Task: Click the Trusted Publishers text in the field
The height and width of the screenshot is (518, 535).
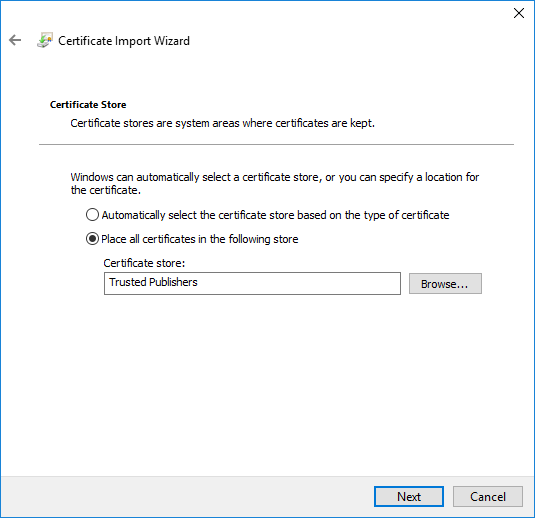Action: point(153,282)
